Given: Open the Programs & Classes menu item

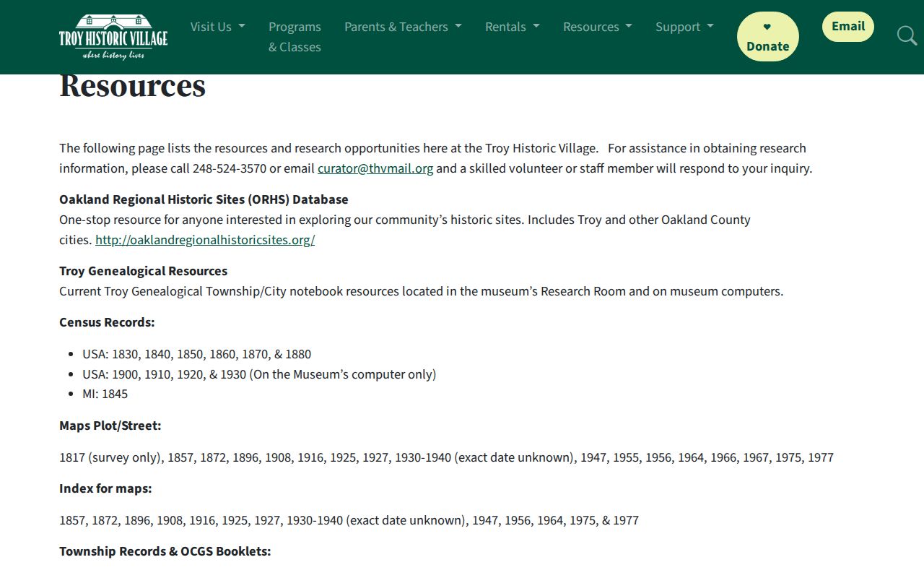Looking at the screenshot, I should (x=295, y=37).
